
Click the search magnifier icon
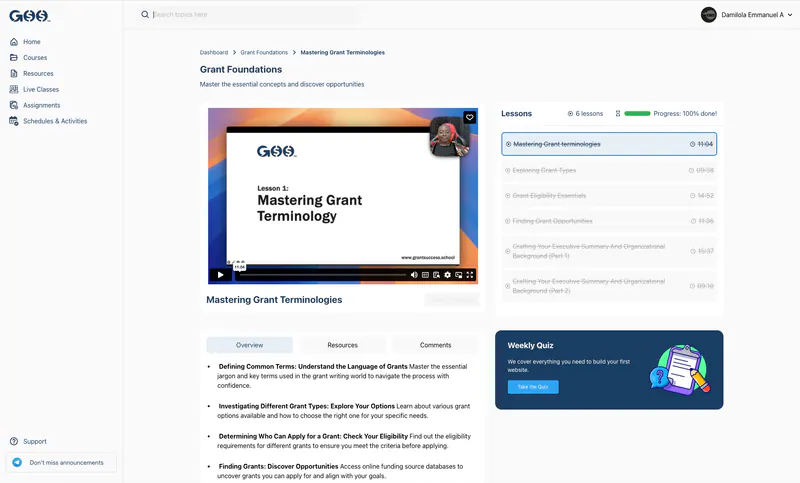tap(145, 14)
